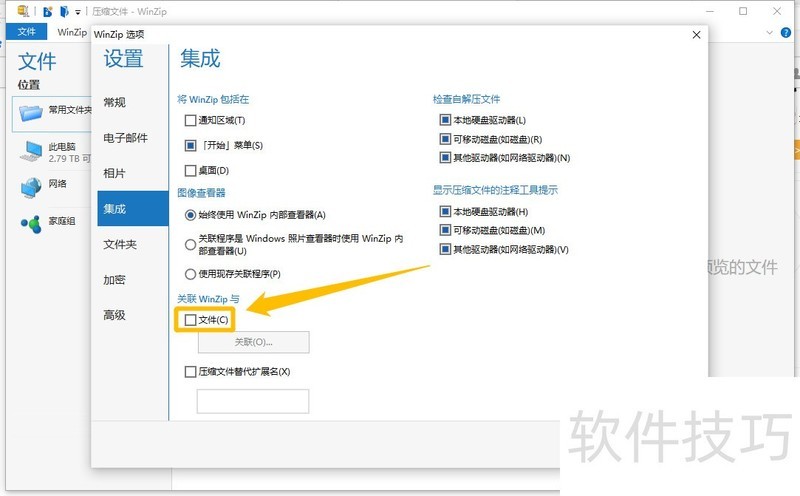Viewport: 800px width, 496px height.
Task: Open the blue 文件 tab
Action: tap(27, 32)
